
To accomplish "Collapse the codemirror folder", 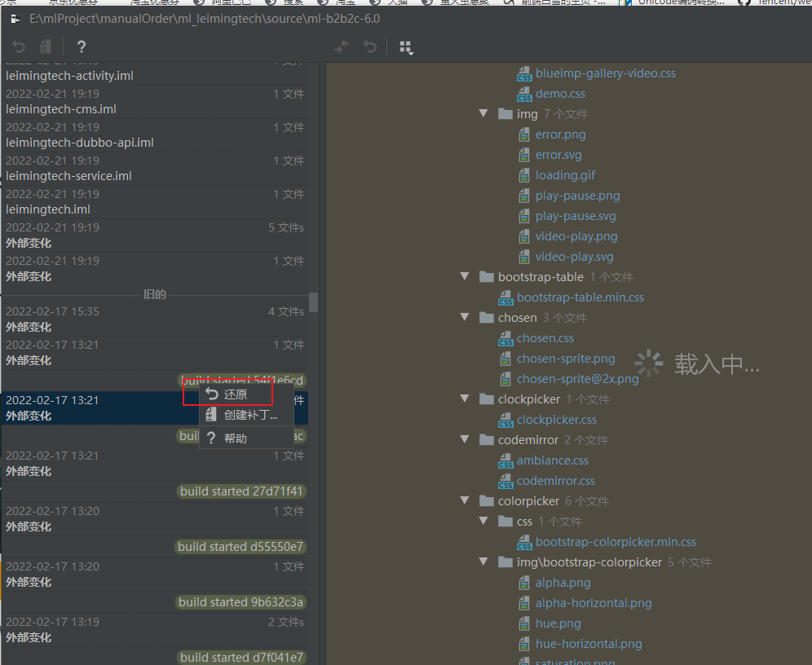I will click(465, 439).
